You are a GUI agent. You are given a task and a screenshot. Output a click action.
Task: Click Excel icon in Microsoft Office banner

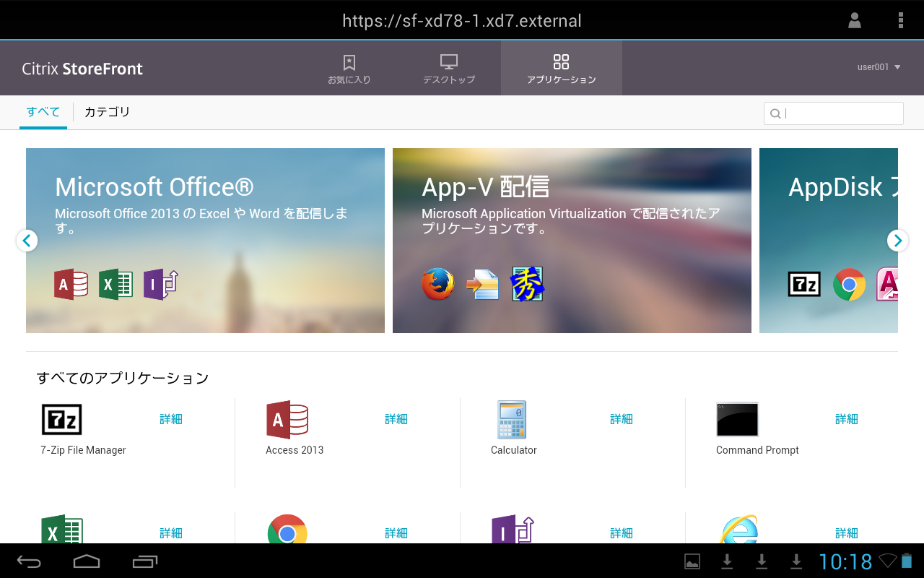click(x=115, y=284)
